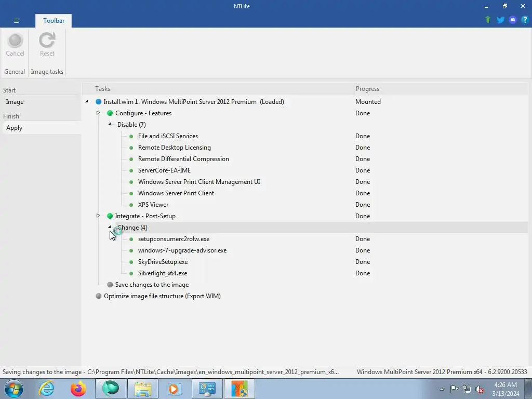Collapse the Disable (7) group arrow
The height and width of the screenshot is (399, 532).
[x=110, y=124]
